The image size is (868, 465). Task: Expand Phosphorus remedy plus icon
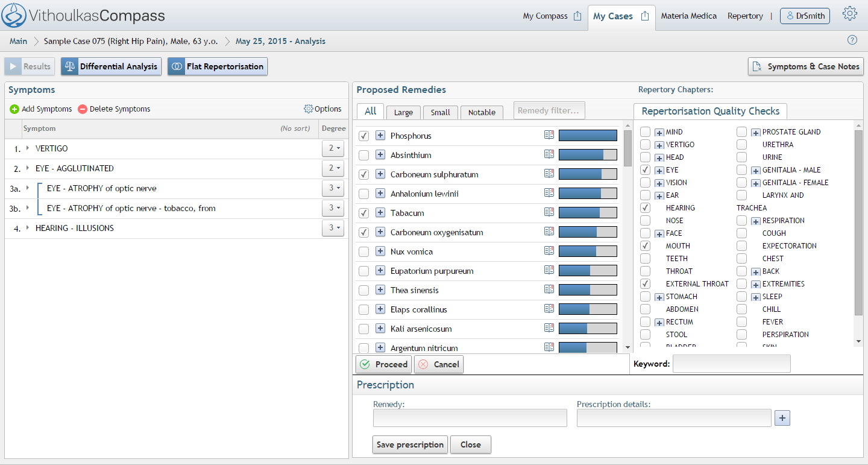(380, 136)
